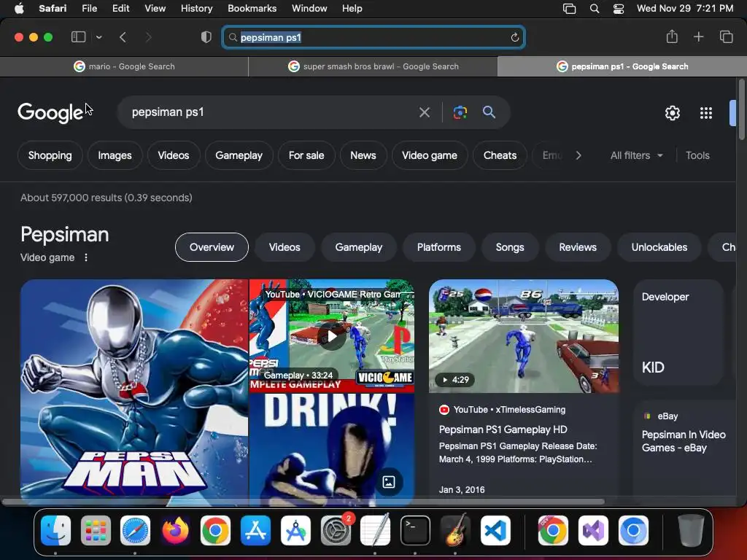Open Launchpad from the Dock
This screenshot has width=747, height=560.
[x=96, y=531]
